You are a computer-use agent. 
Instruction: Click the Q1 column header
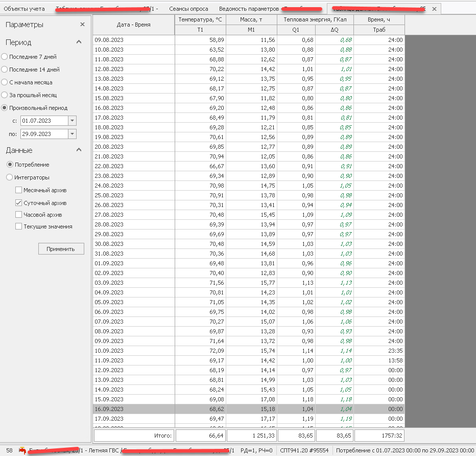coord(296,30)
